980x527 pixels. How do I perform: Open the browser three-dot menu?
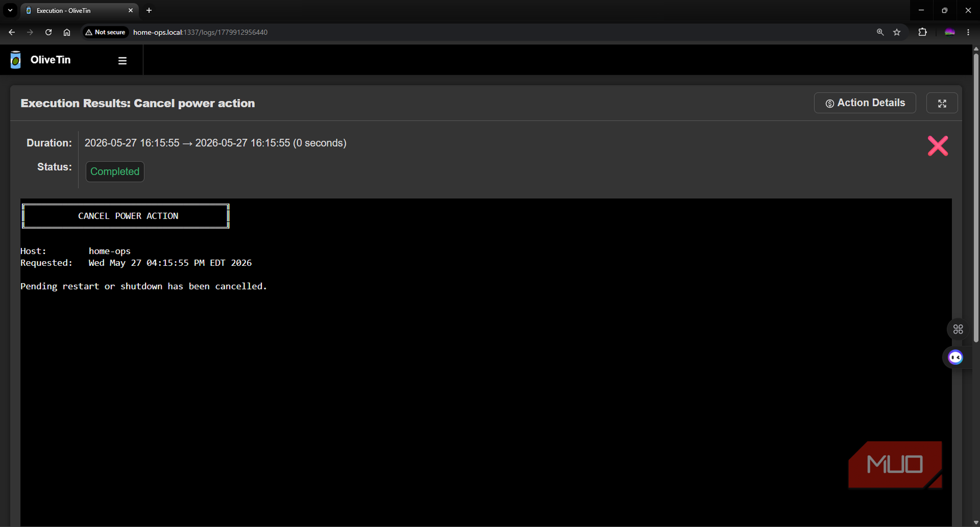(x=968, y=32)
